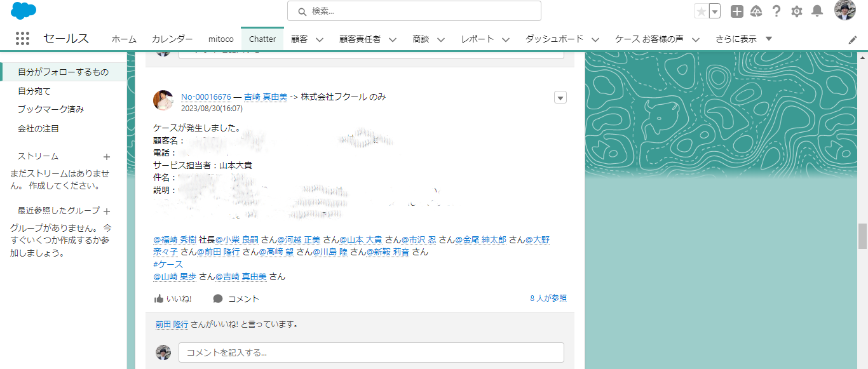Add a new stream with plus icon
This screenshot has height=369, width=868.
107,156
